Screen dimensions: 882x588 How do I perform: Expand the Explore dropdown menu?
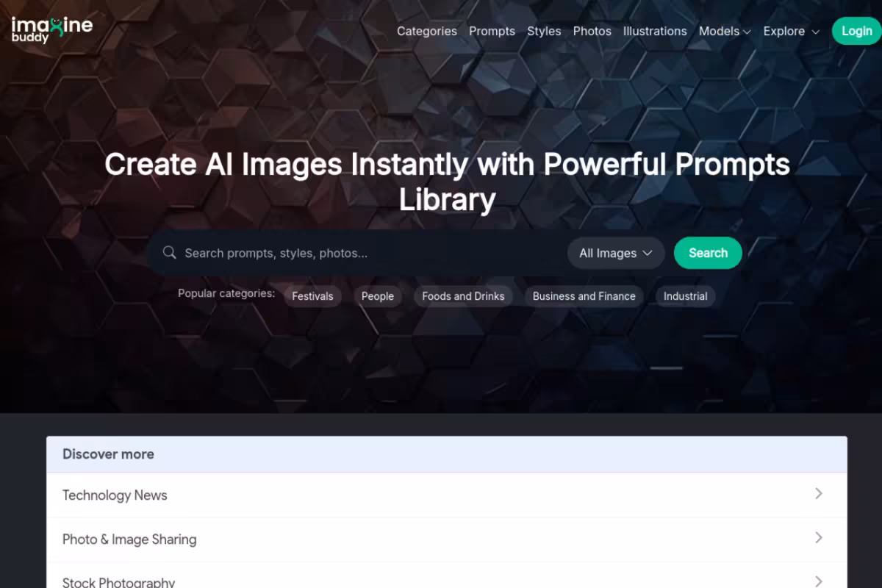click(791, 31)
